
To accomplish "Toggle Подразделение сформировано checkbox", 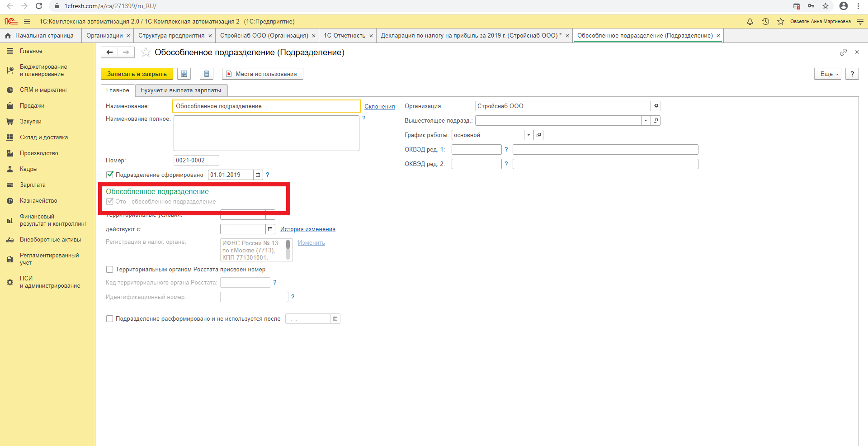I will tap(110, 175).
